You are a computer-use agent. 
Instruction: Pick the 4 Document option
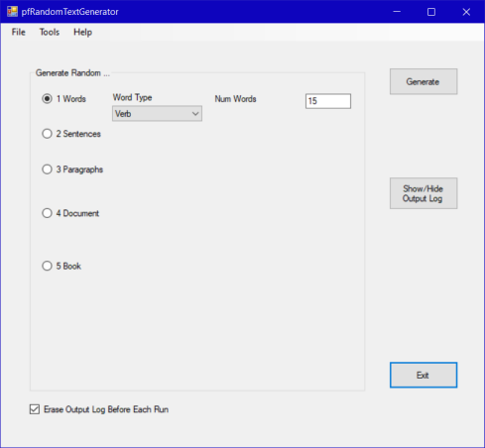[x=47, y=213]
